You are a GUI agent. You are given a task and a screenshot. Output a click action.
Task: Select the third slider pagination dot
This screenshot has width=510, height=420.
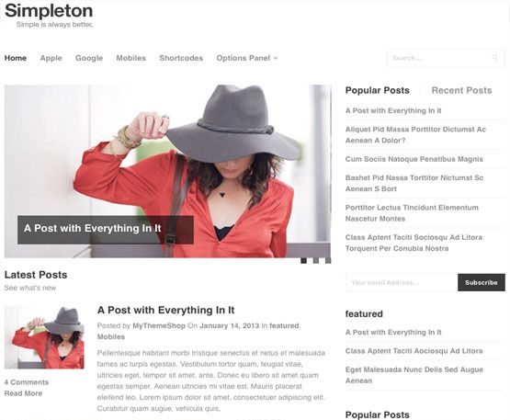tap(328, 261)
